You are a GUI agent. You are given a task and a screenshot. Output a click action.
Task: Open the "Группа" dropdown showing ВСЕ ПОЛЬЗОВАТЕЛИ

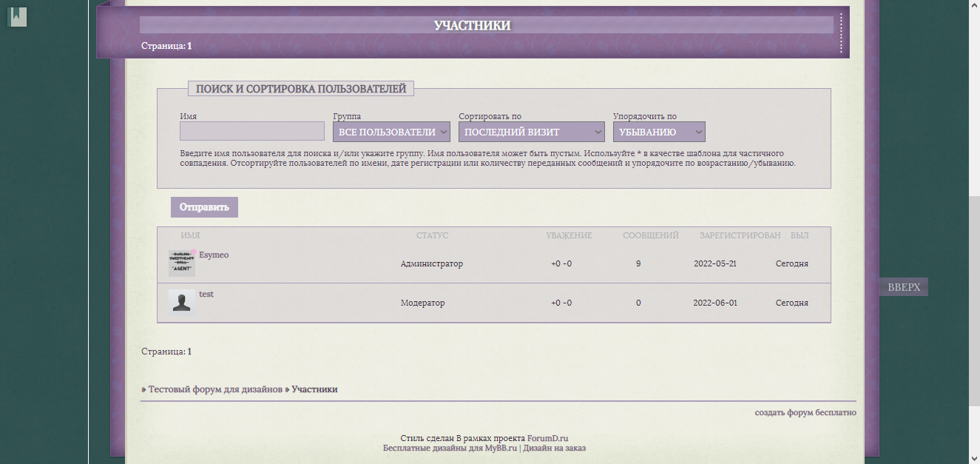(391, 131)
